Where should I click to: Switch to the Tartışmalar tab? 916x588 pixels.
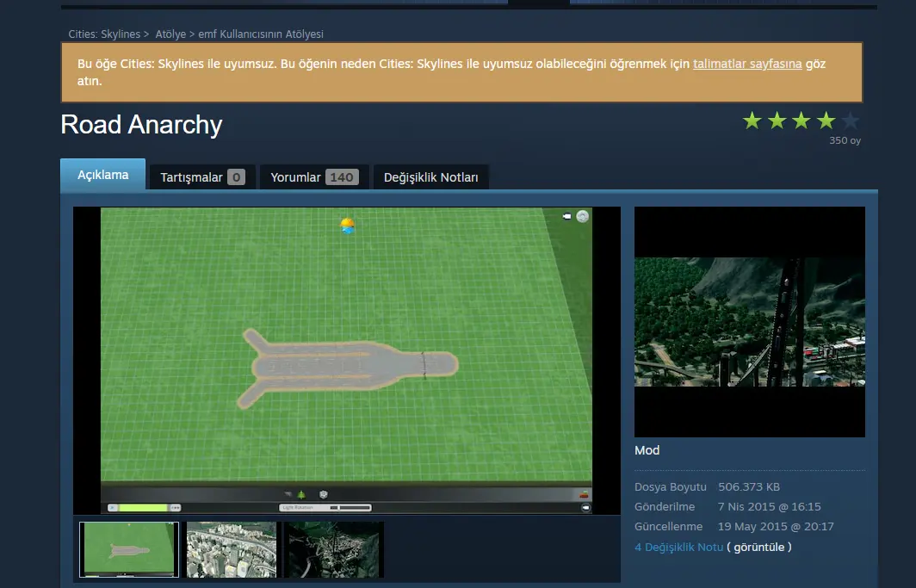[202, 177]
